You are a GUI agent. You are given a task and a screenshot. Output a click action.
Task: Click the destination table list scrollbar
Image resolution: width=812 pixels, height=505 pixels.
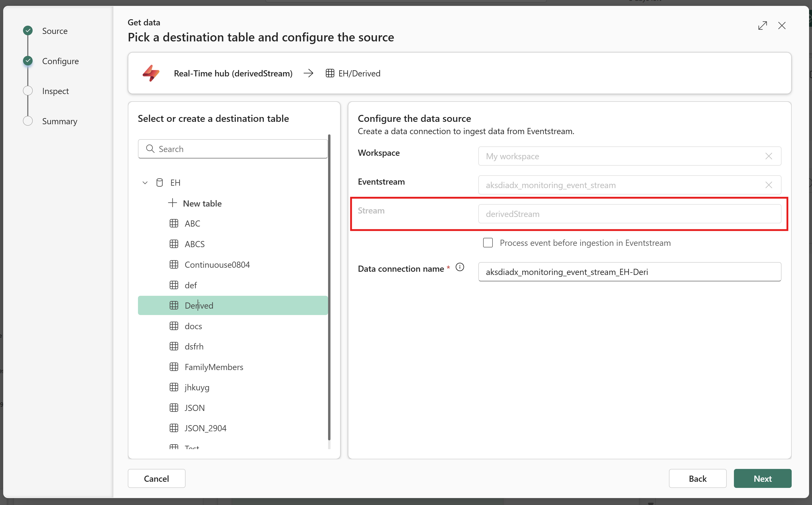tap(329, 287)
